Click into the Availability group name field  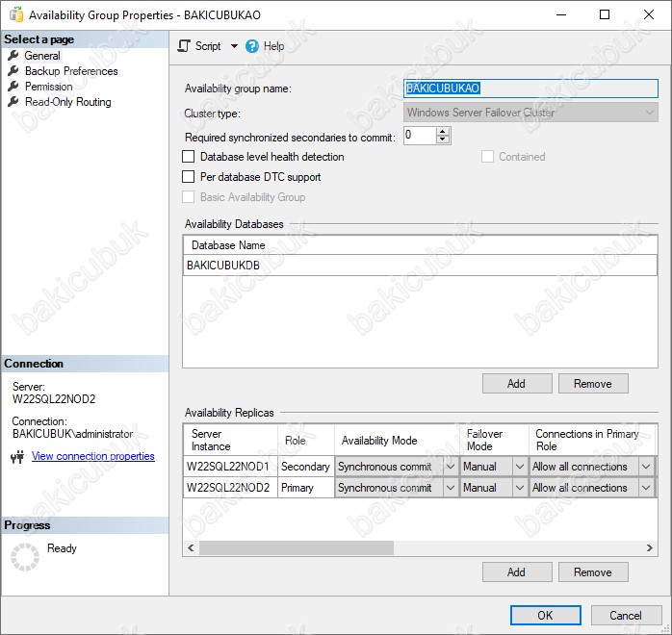point(530,89)
